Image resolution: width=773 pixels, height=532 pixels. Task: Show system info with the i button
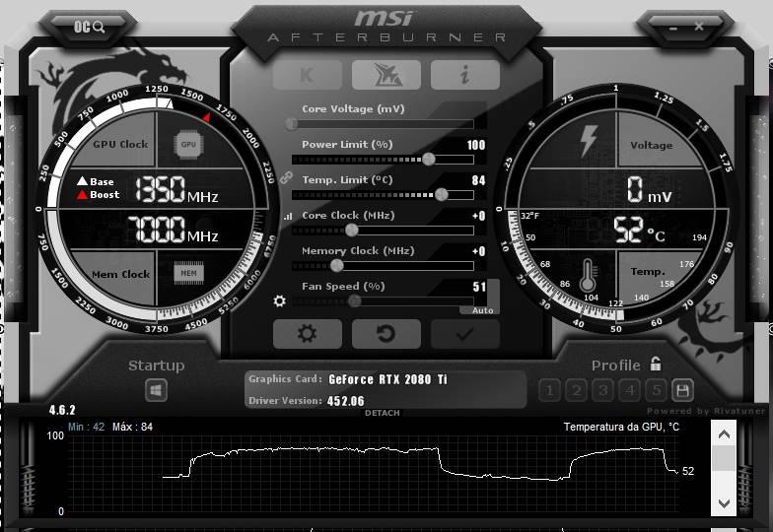point(465,75)
